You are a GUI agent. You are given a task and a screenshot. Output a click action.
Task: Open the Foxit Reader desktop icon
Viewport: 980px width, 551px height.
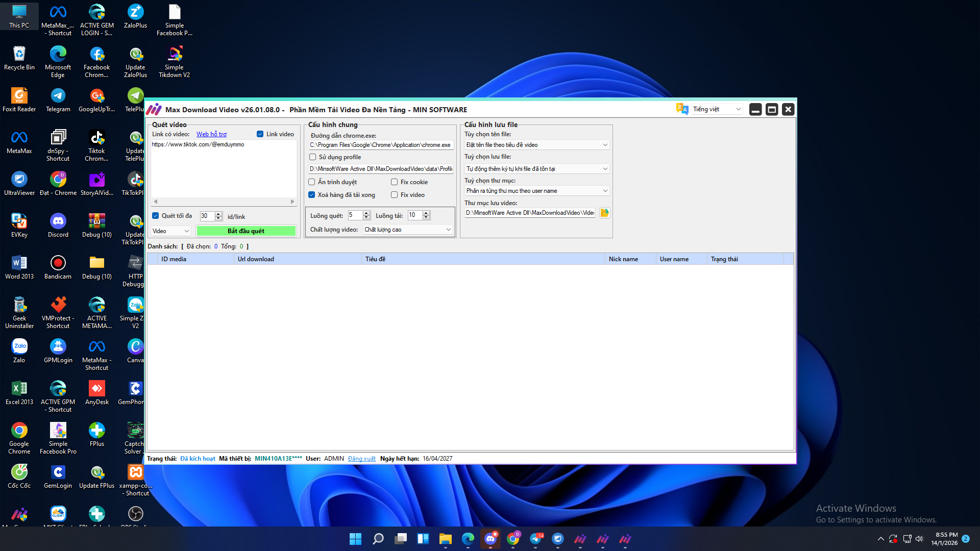[19, 100]
